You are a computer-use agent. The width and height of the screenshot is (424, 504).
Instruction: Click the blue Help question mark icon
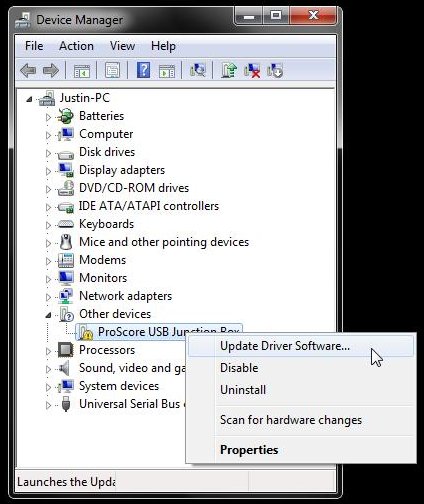coord(143,70)
